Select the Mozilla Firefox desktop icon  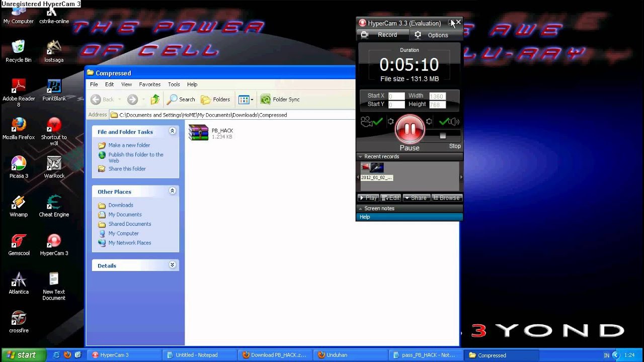pyautogui.click(x=19, y=129)
